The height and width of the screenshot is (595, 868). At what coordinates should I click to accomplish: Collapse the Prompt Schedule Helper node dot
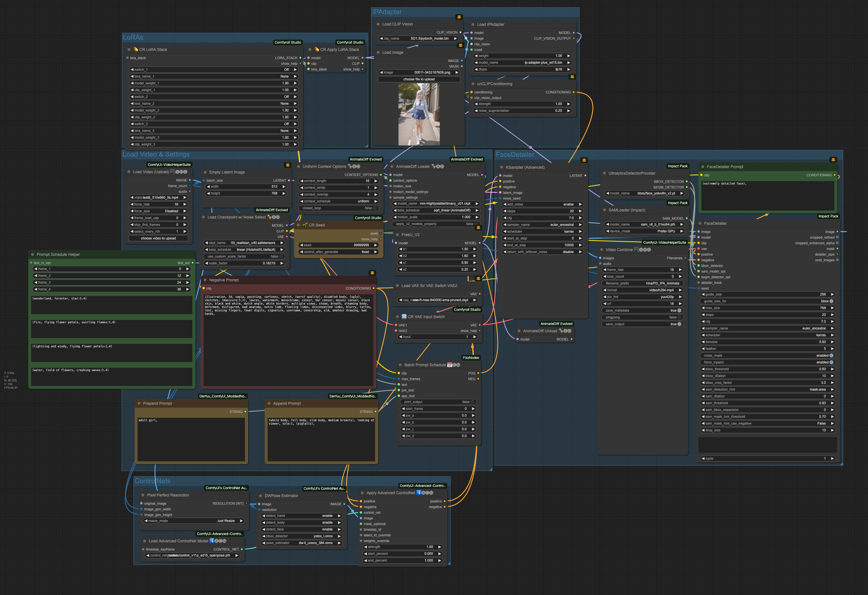click(x=33, y=254)
